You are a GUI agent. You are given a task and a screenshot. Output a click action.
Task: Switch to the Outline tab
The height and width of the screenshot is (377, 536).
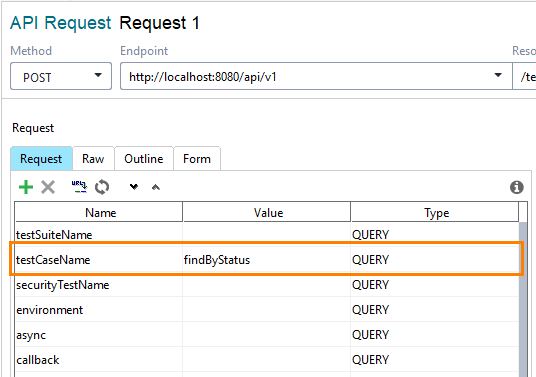coord(144,159)
